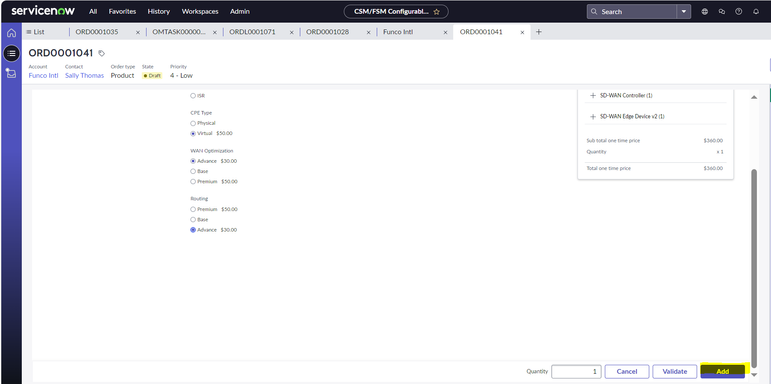Image resolution: width=771 pixels, height=384 pixels.
Task: Select Base Routing option
Action: coord(193,219)
